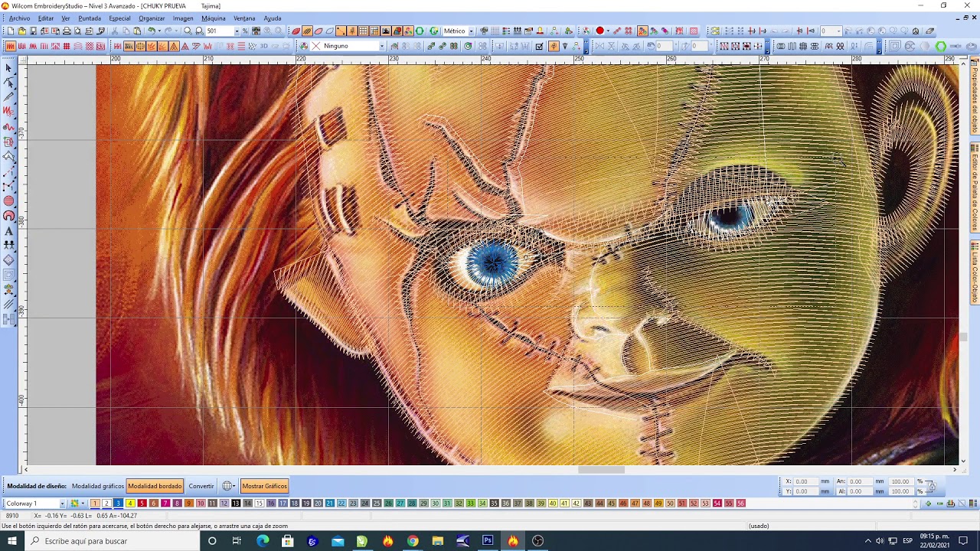Select color swatch number 3
Viewport: 980px width, 551px height.
[x=119, y=504]
